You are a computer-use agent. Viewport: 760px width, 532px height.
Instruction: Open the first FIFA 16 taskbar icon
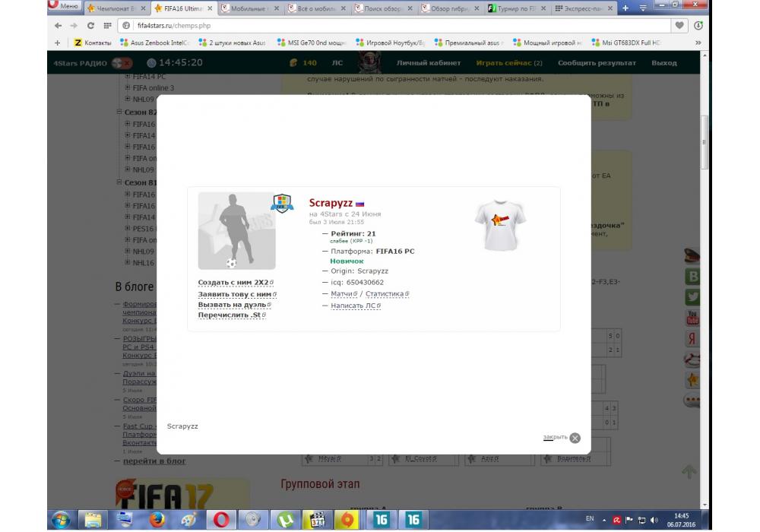(381, 520)
